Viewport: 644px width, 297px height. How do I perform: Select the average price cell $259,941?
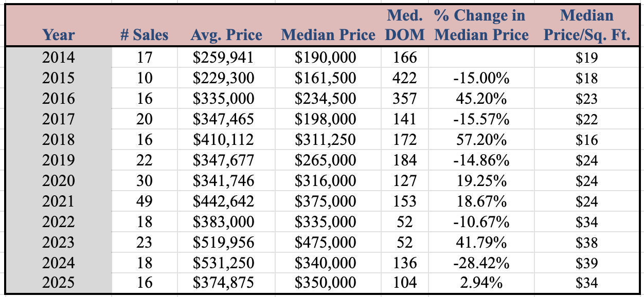point(223,57)
